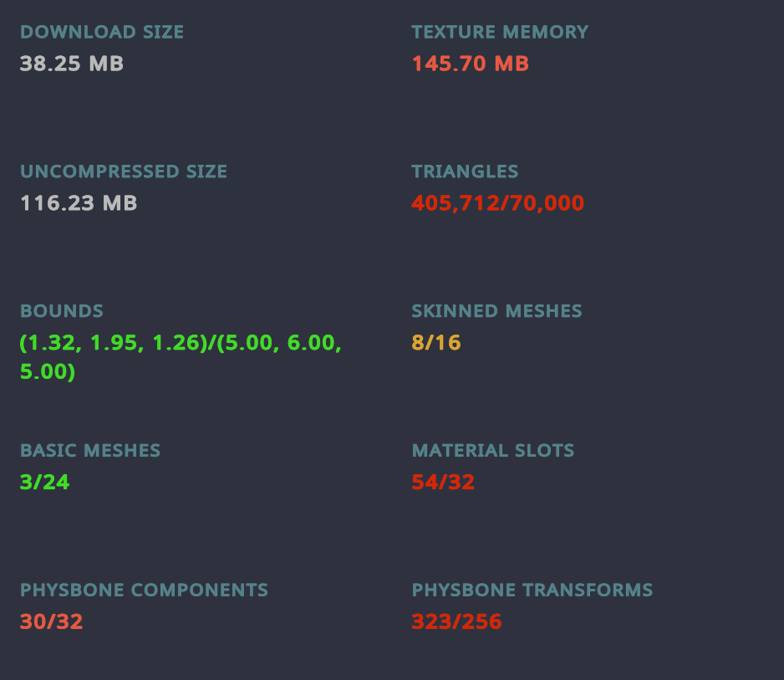This screenshot has width=784, height=680.
Task: Click the TEXTURE MEMORY heading
Action: 500,33
